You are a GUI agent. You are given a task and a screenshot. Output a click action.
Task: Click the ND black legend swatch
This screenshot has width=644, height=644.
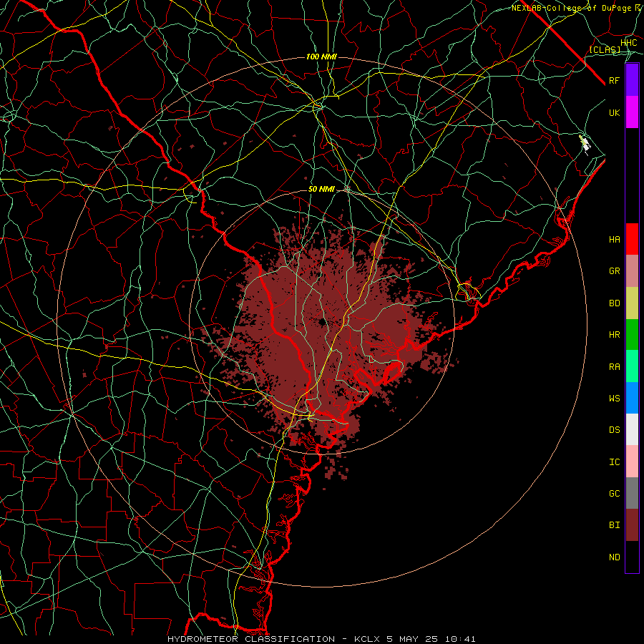[x=632, y=557]
